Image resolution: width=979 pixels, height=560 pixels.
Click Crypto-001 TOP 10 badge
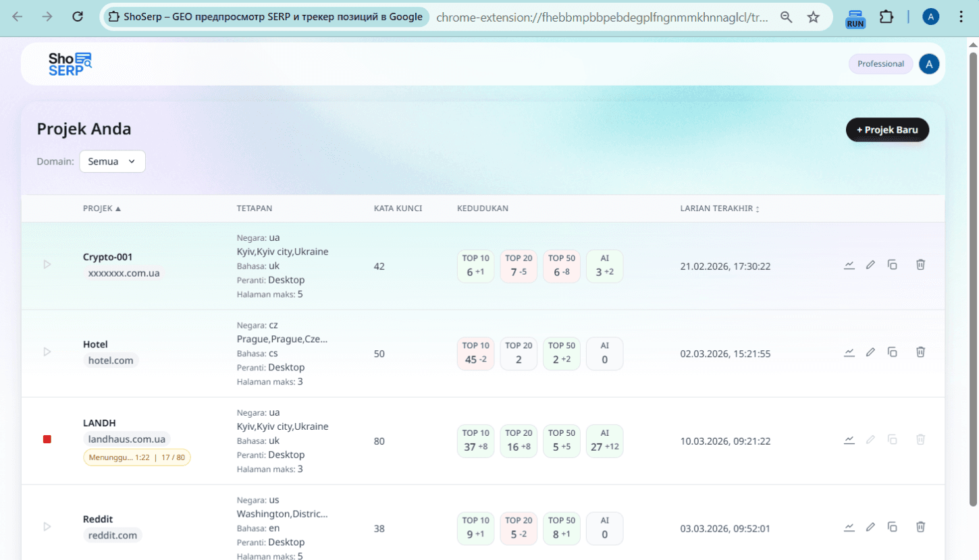[x=476, y=266]
